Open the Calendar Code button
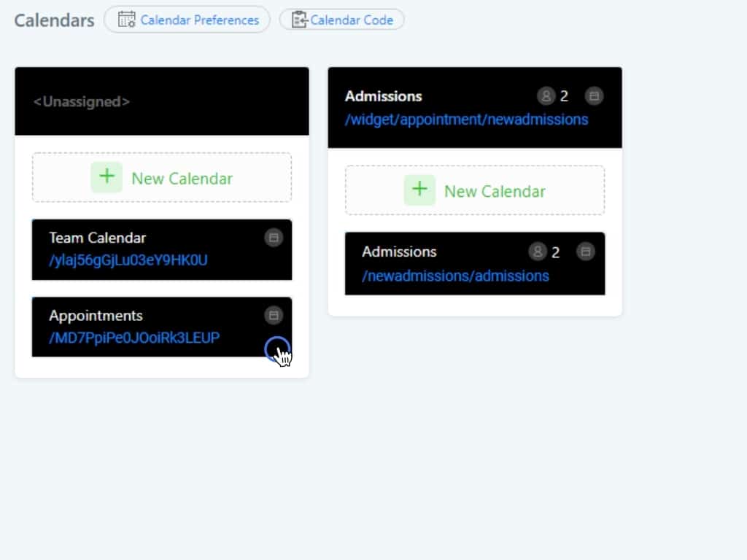The image size is (747, 560). tap(341, 20)
